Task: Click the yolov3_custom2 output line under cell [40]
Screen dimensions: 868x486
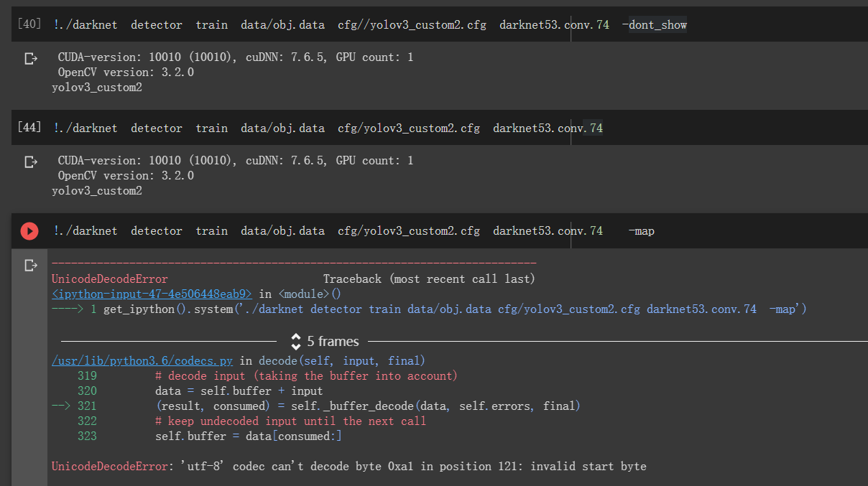Action: tap(96, 87)
